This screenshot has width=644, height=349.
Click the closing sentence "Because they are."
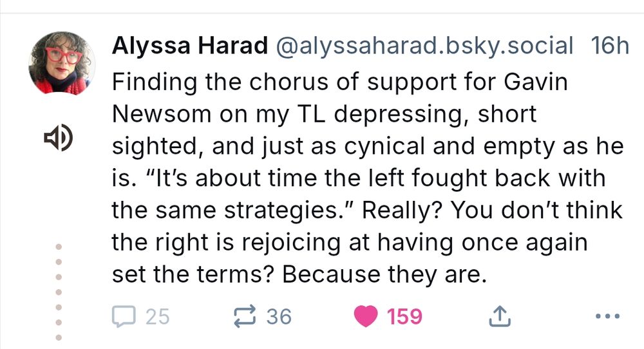click(383, 274)
